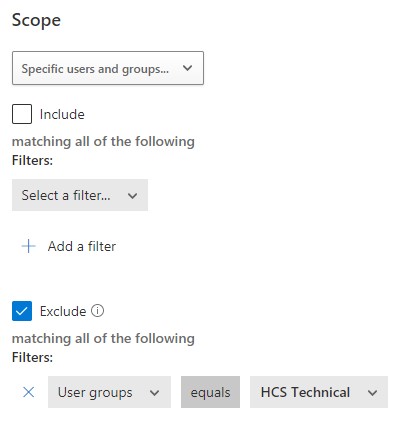This screenshot has height=423, width=406.
Task: Click Filters label under Include
Action: click(32, 160)
